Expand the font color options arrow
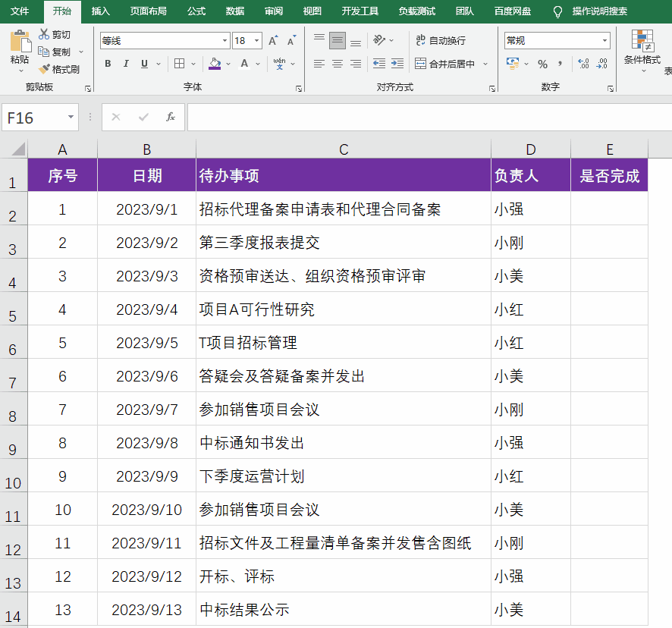 point(258,64)
